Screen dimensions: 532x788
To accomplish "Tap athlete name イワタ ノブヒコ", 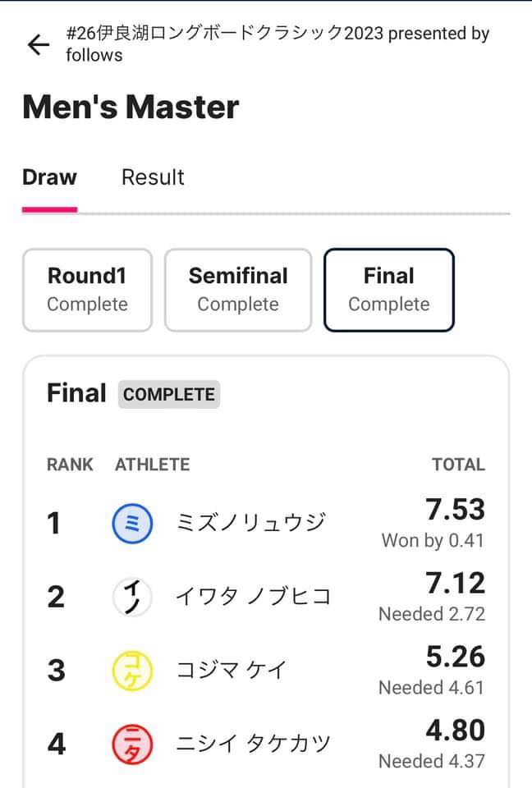I will tap(253, 597).
